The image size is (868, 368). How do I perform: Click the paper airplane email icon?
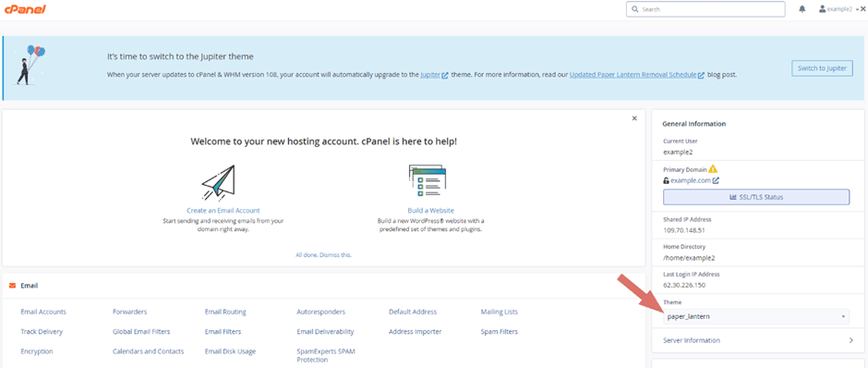(219, 182)
